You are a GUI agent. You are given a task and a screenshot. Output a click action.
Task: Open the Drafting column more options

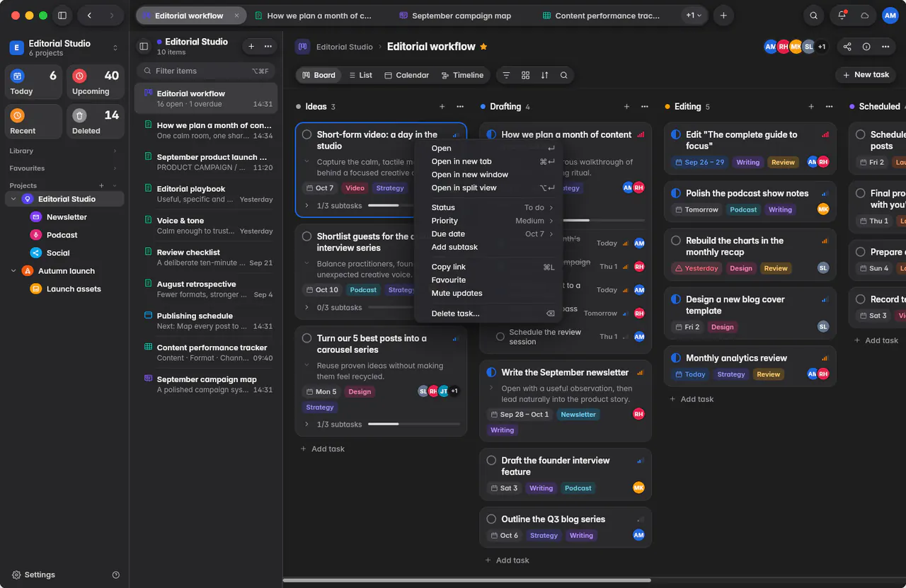pos(645,107)
